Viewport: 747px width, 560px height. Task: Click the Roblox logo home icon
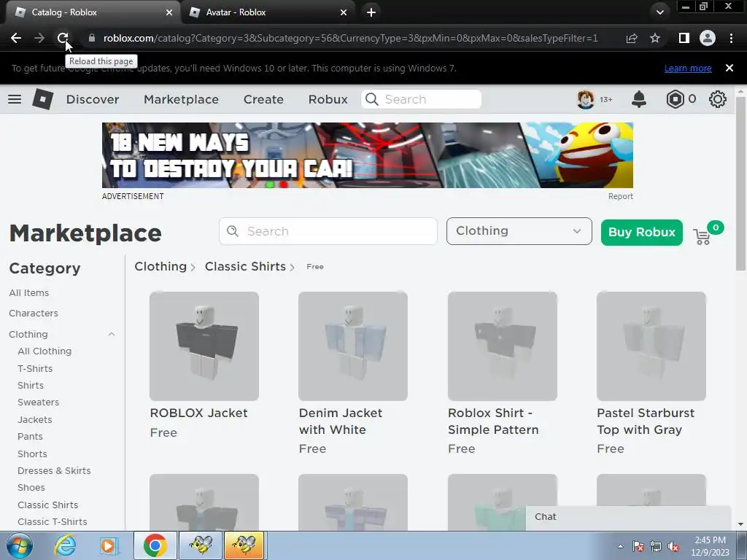pos(43,99)
